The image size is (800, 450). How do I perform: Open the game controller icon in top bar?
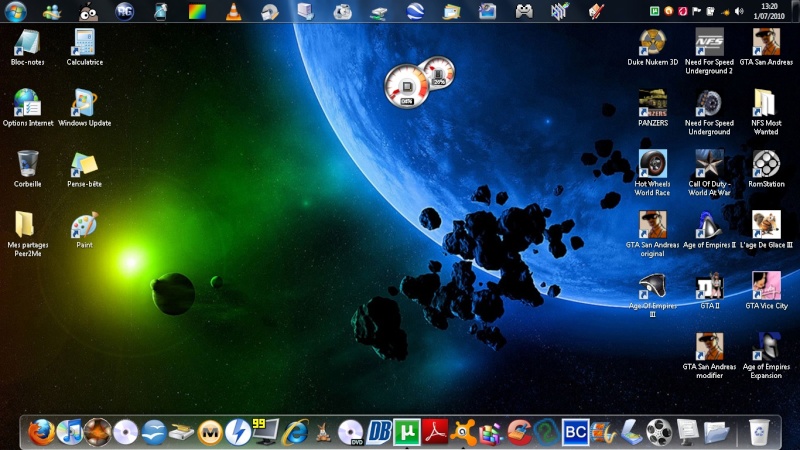pos(523,12)
